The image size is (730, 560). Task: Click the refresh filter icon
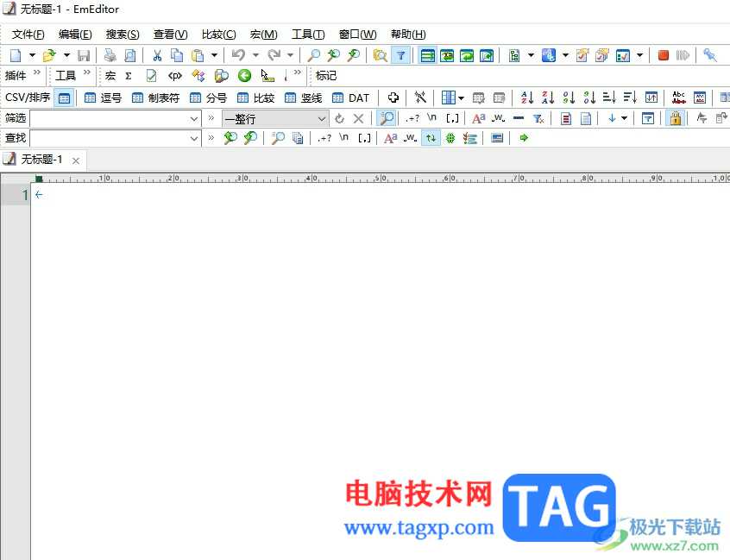pyautogui.click(x=339, y=119)
